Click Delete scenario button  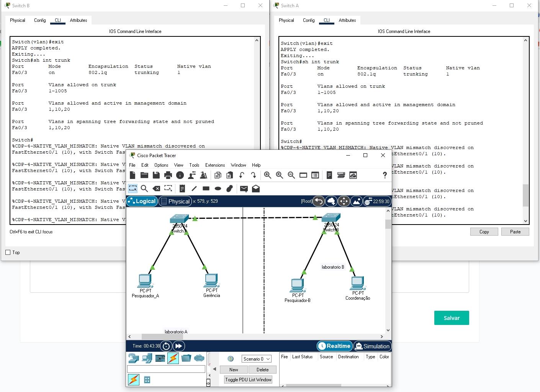point(262,370)
